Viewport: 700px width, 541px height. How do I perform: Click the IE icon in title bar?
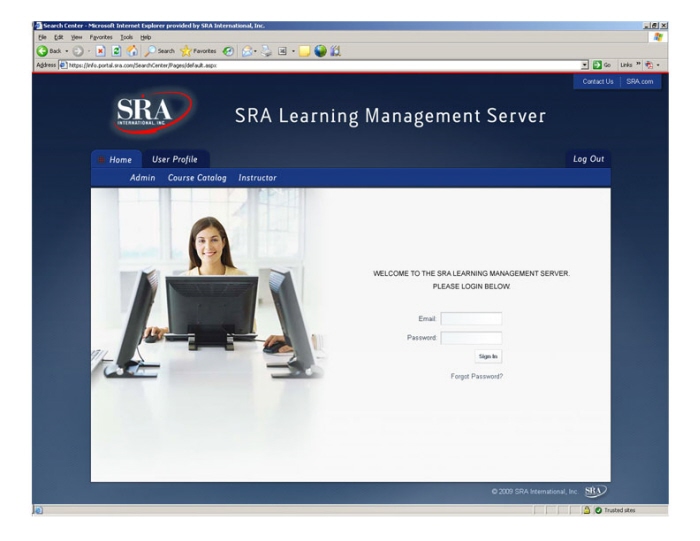[x=38, y=26]
